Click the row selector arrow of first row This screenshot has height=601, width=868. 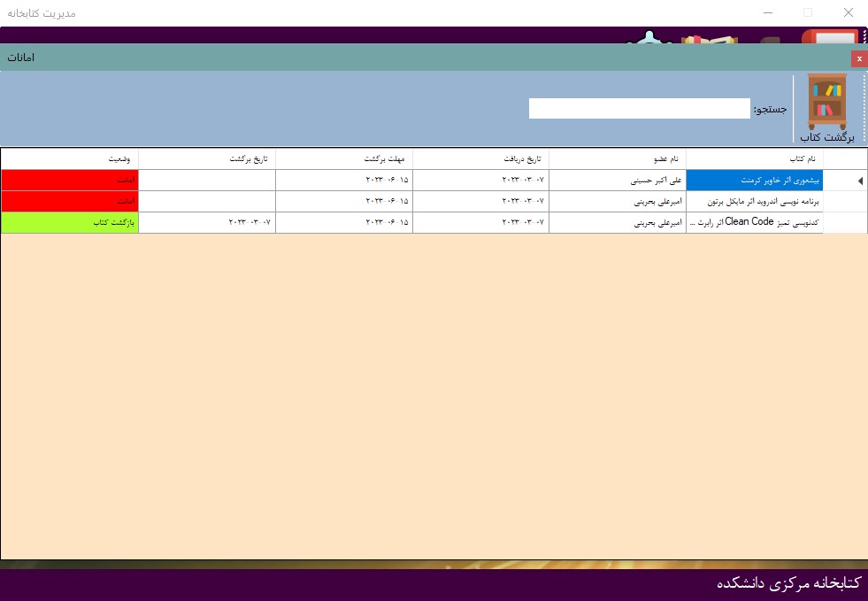tap(858, 181)
